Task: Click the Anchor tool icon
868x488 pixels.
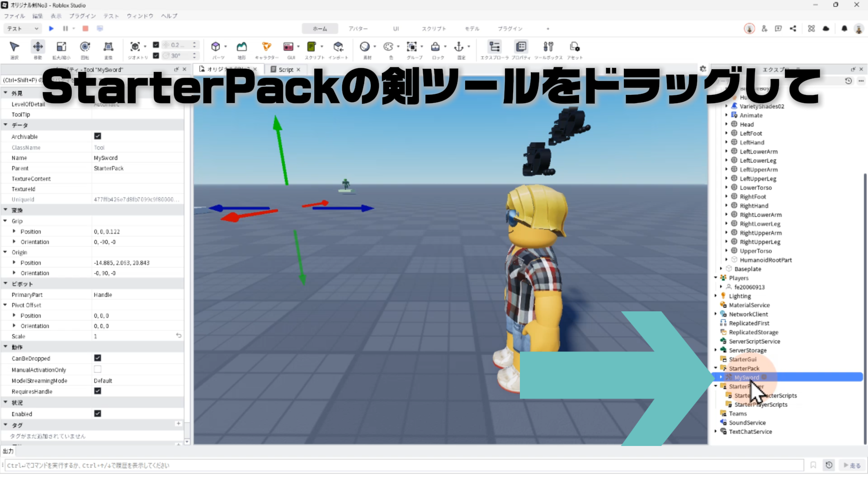Action: [x=459, y=47]
